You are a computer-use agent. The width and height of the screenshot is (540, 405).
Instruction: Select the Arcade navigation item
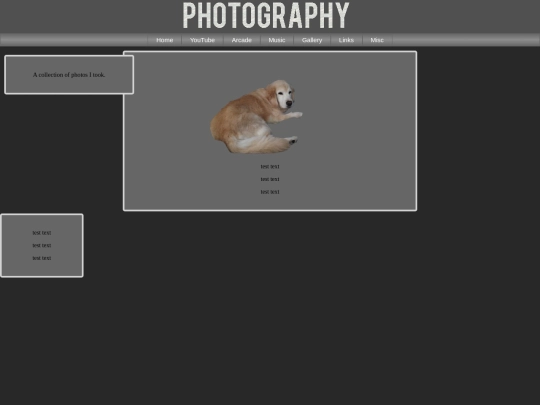tap(242, 40)
